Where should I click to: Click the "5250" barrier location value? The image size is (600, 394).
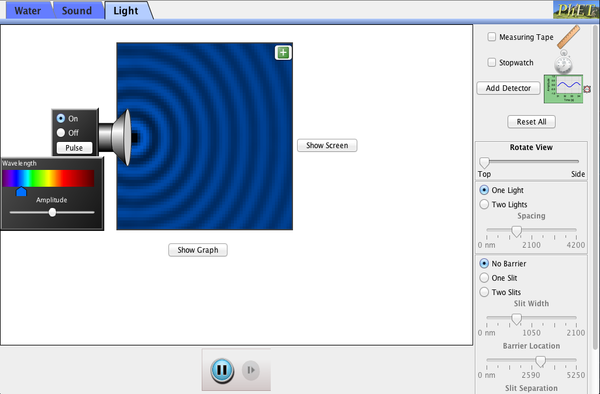click(576, 375)
